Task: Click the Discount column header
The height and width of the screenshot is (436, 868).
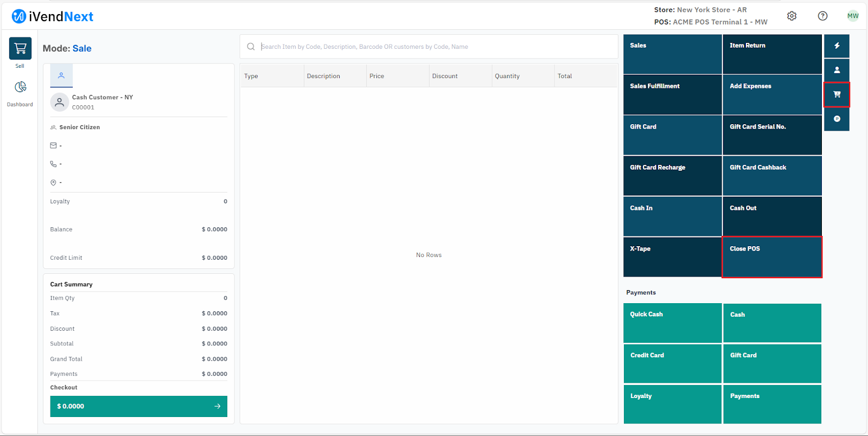Action: tap(460, 76)
